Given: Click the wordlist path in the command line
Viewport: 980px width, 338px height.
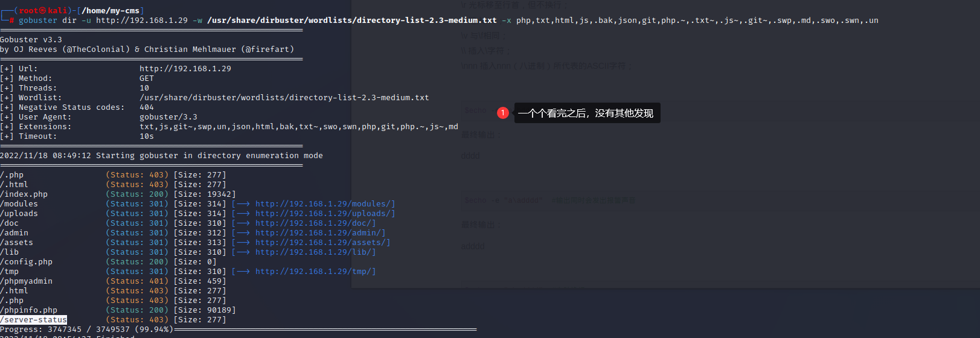Looking at the screenshot, I should (x=352, y=21).
